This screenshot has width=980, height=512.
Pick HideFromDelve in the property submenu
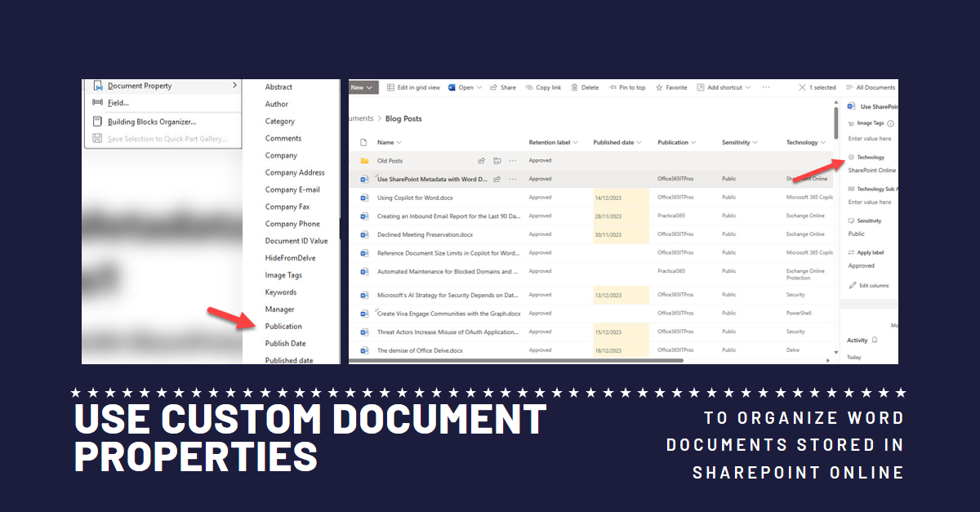point(290,258)
